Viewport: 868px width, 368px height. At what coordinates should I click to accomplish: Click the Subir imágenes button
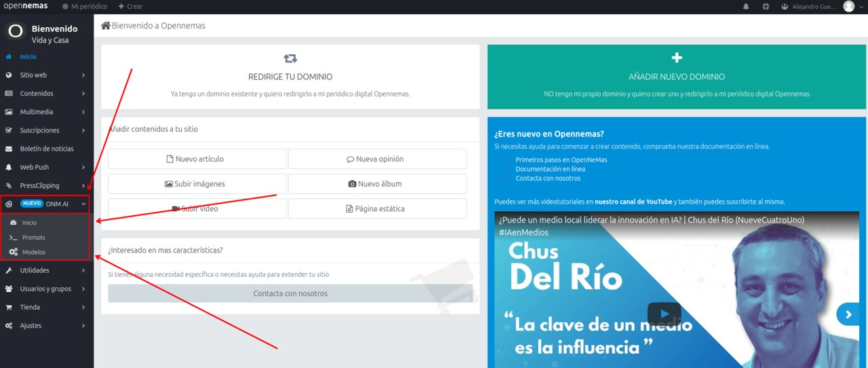pos(197,183)
